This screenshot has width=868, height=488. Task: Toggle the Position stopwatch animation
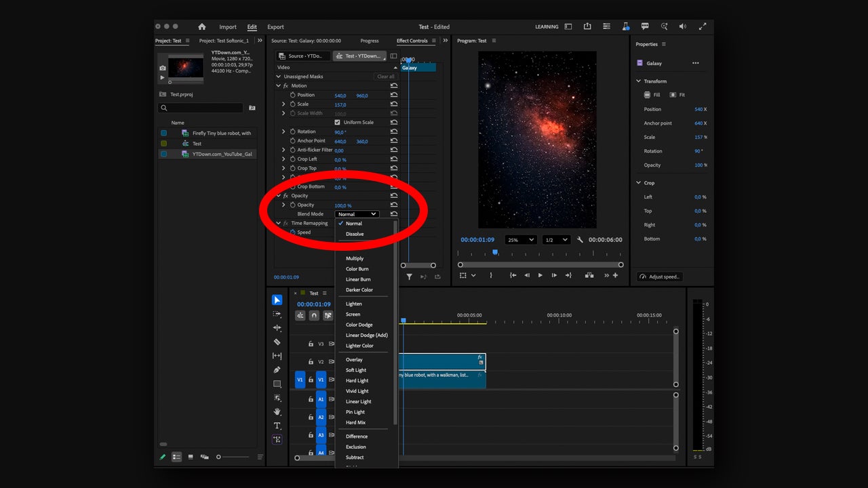(x=293, y=95)
